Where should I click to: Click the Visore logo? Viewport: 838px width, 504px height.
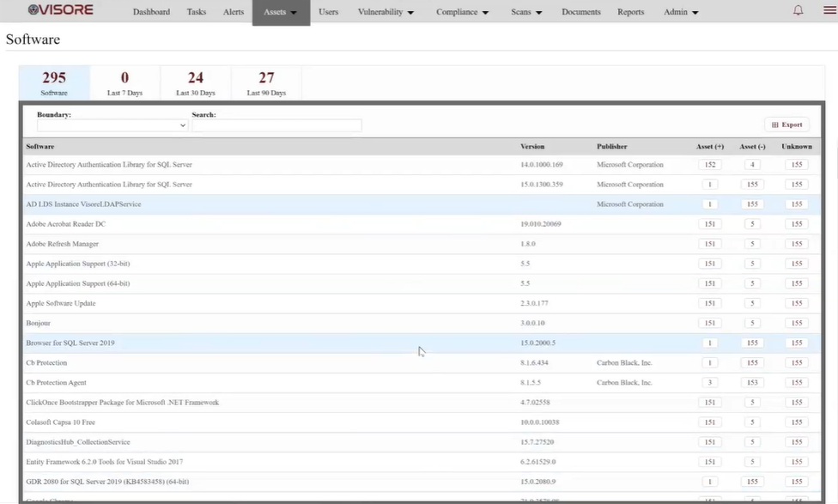click(60, 11)
